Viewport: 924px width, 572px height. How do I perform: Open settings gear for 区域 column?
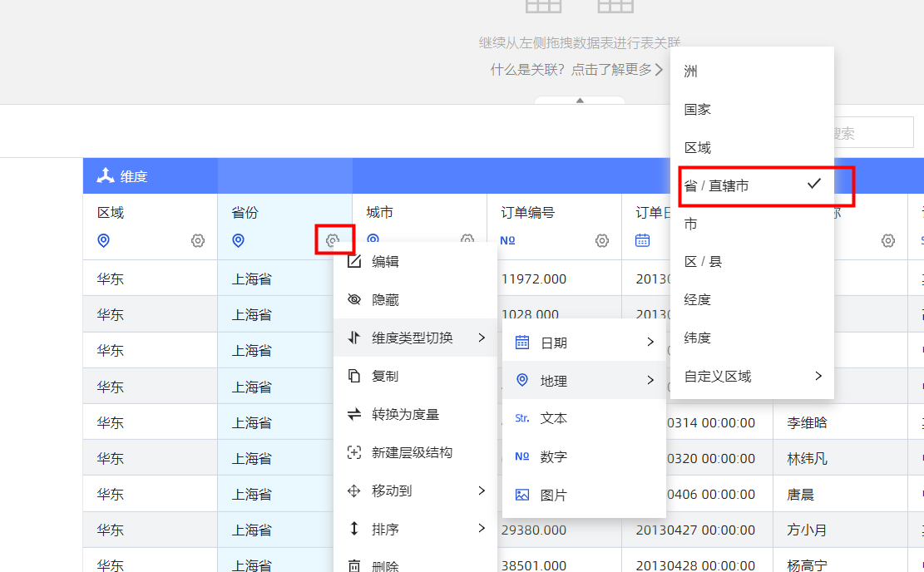198,240
